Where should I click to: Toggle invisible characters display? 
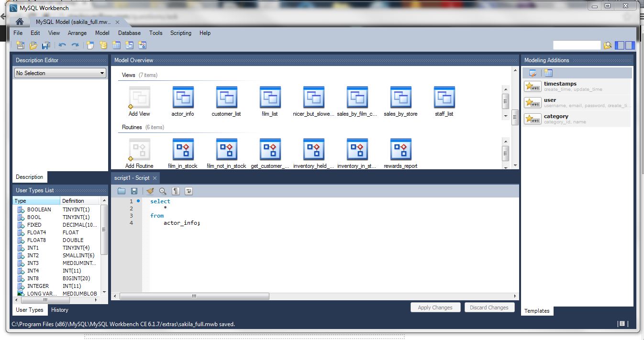coord(176,191)
